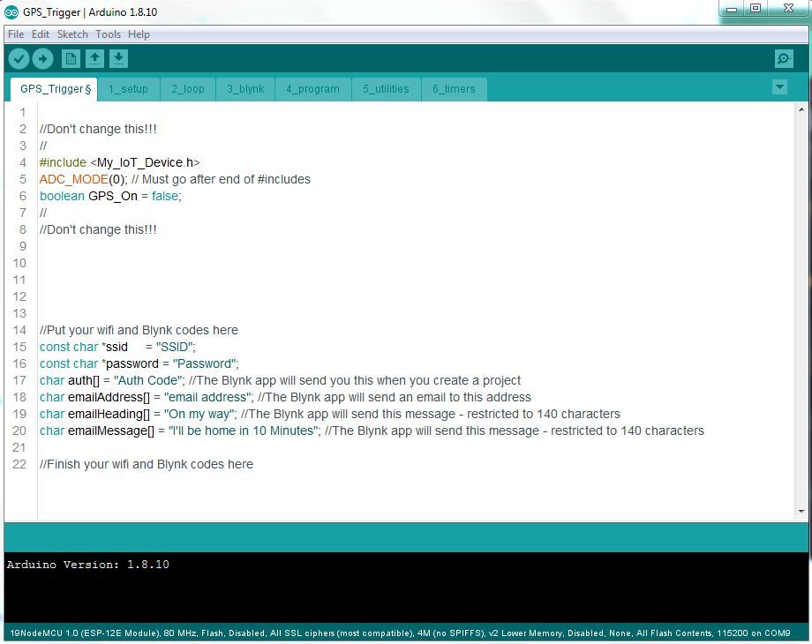Switch to the GPS_Trigger tab

click(x=55, y=89)
